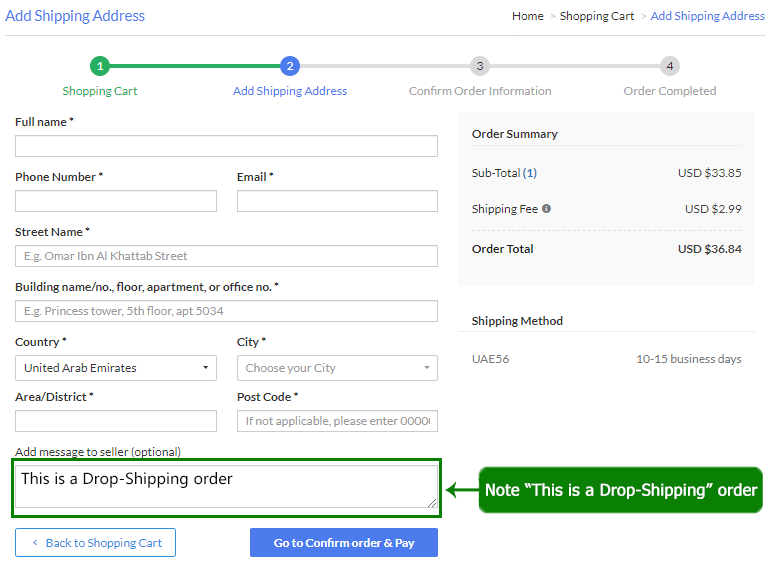Click the Email input field
The image size is (770, 580).
pos(337,201)
